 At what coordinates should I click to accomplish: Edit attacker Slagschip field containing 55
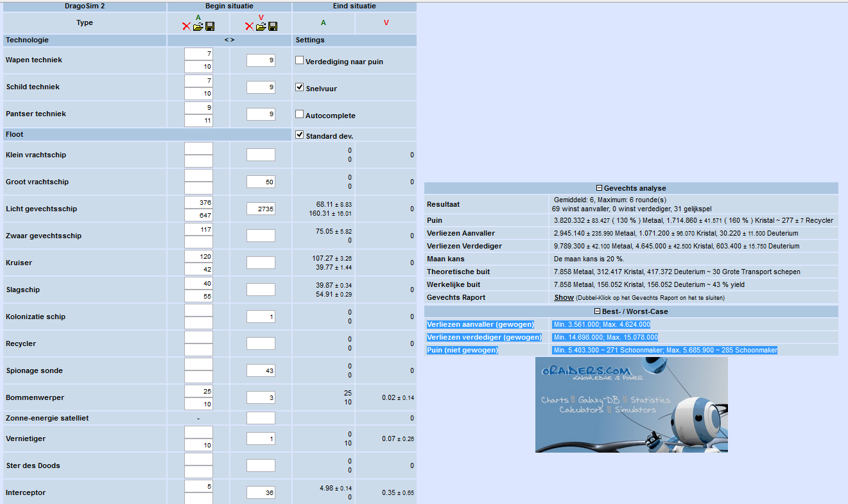(x=198, y=297)
